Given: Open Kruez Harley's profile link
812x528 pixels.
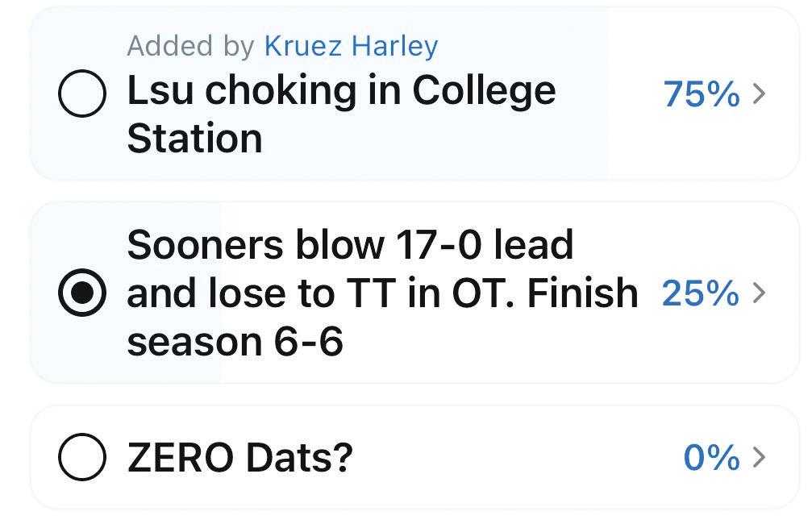Looking at the screenshot, I should (x=351, y=46).
